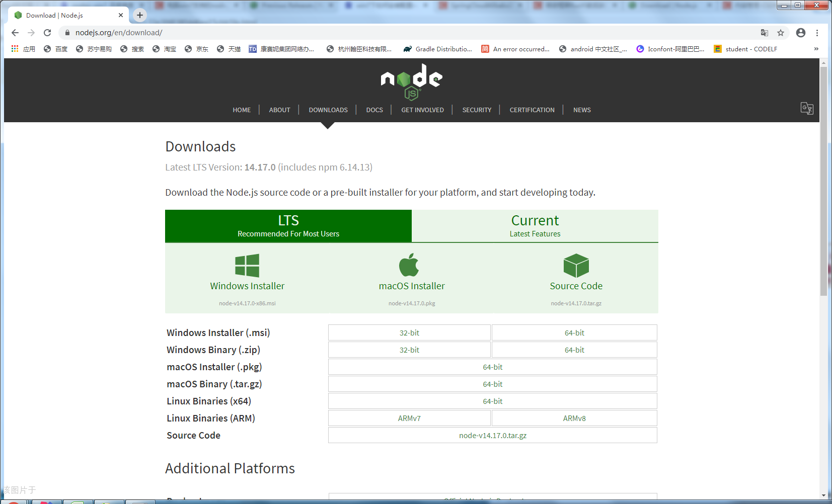This screenshot has height=504, width=832.
Task: Reload the page with refresh button
Action: [x=47, y=33]
